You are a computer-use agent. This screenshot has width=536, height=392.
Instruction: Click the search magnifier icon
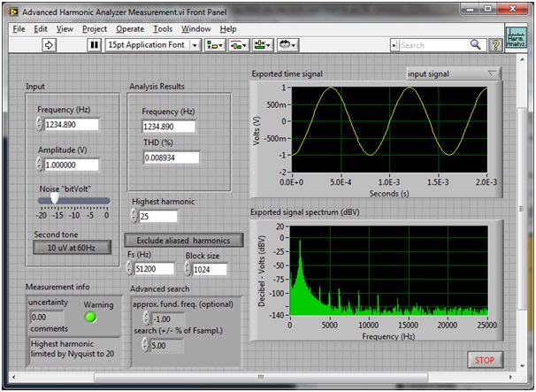[x=475, y=44]
